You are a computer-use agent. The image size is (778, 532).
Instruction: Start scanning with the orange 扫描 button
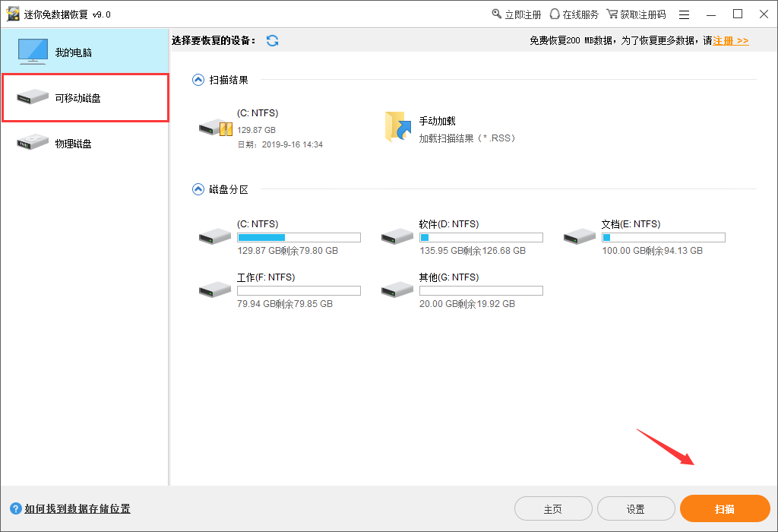(x=724, y=508)
